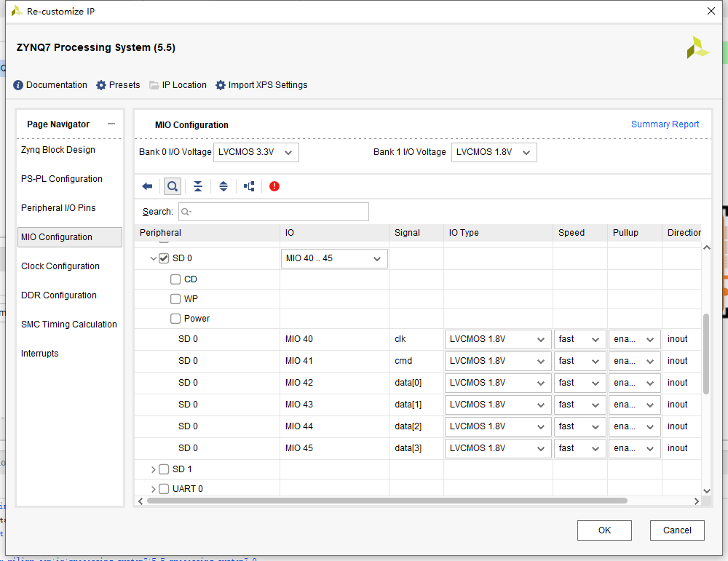Toggle the search magnifier toolbar button
This screenshot has height=561, width=728.
(x=173, y=186)
